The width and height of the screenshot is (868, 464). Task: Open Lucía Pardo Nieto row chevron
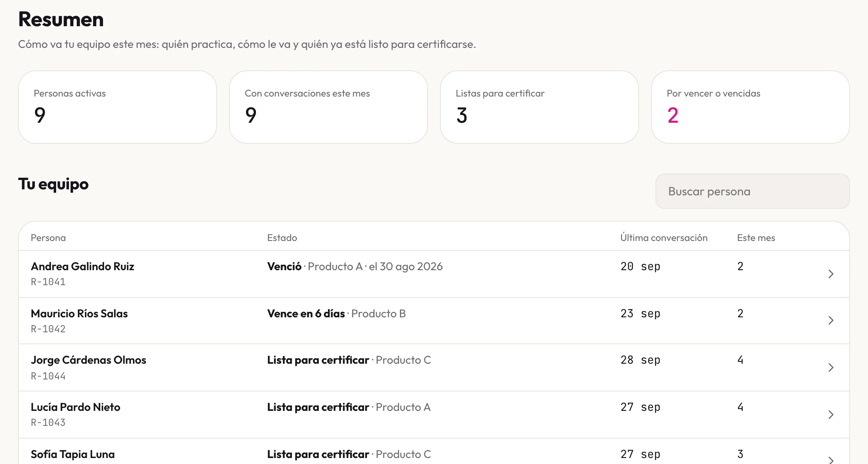831,415
